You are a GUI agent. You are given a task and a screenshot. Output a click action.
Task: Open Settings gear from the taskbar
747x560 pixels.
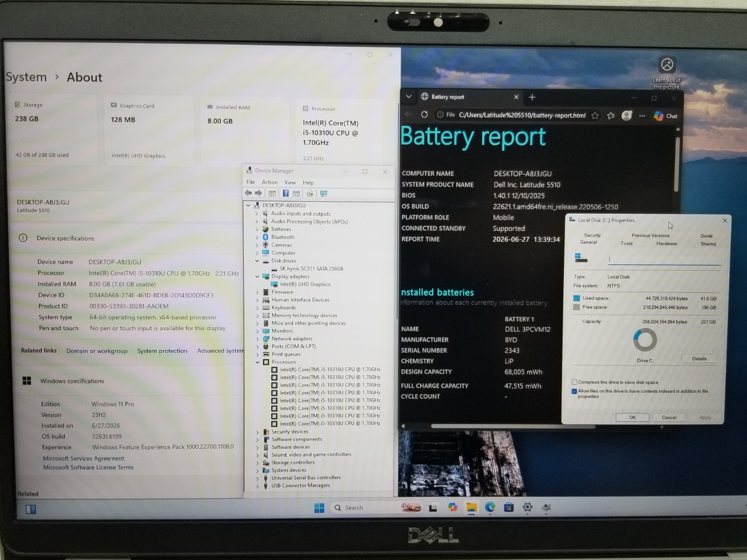[528, 507]
